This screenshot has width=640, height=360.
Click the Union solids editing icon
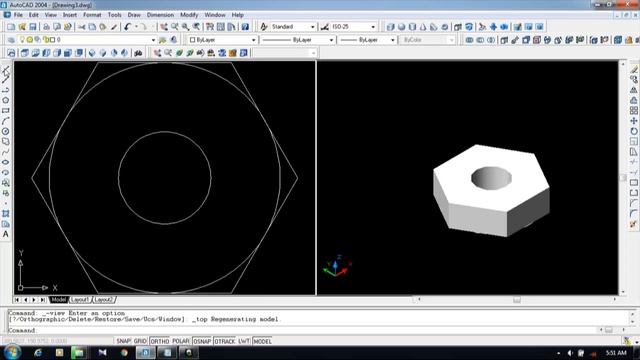coord(469,40)
